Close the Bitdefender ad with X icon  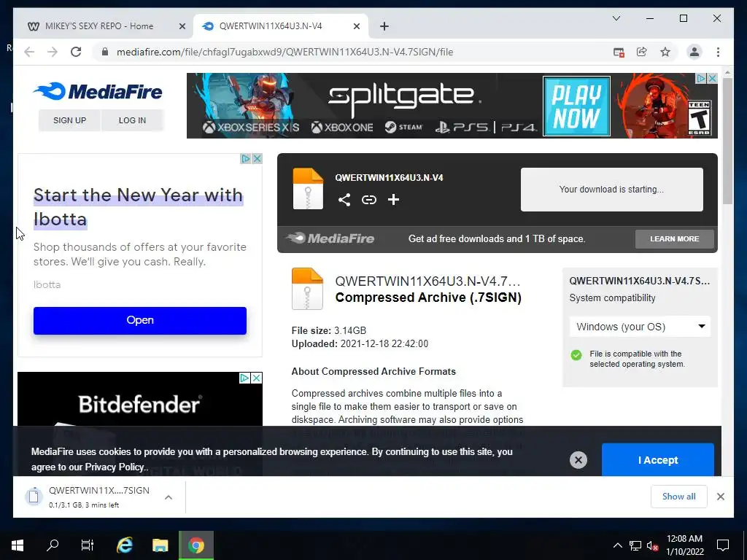pyautogui.click(x=256, y=378)
